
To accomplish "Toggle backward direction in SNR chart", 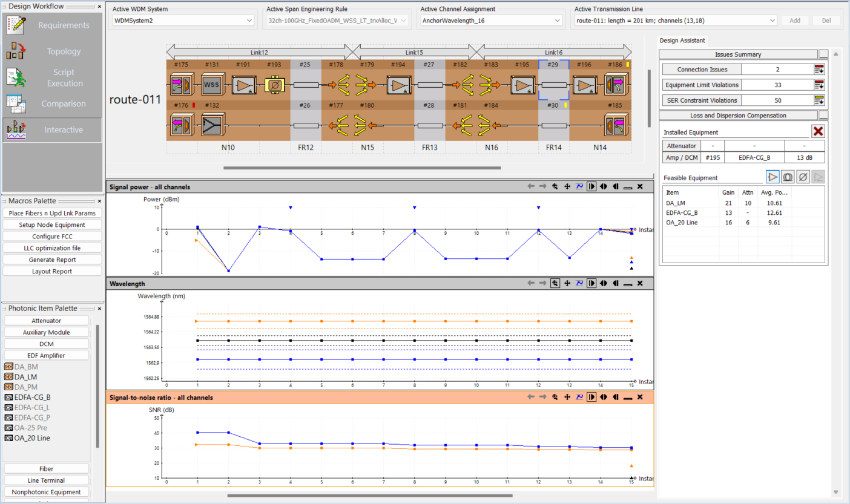I will click(x=616, y=397).
